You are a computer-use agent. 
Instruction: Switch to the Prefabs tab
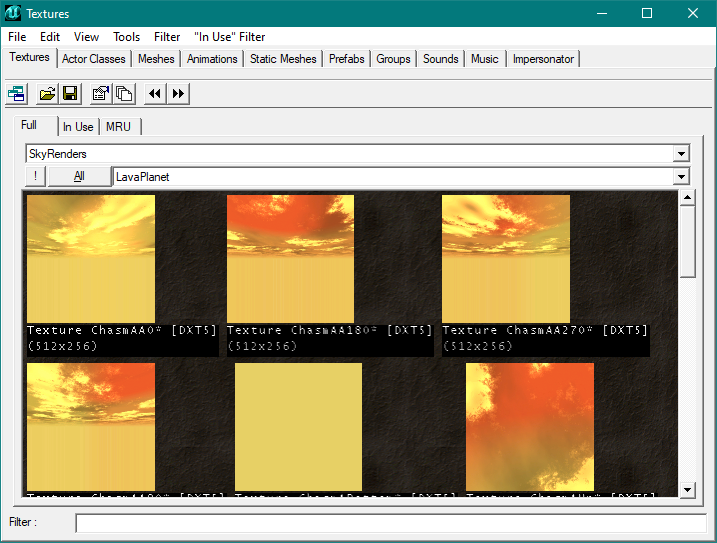(347, 59)
